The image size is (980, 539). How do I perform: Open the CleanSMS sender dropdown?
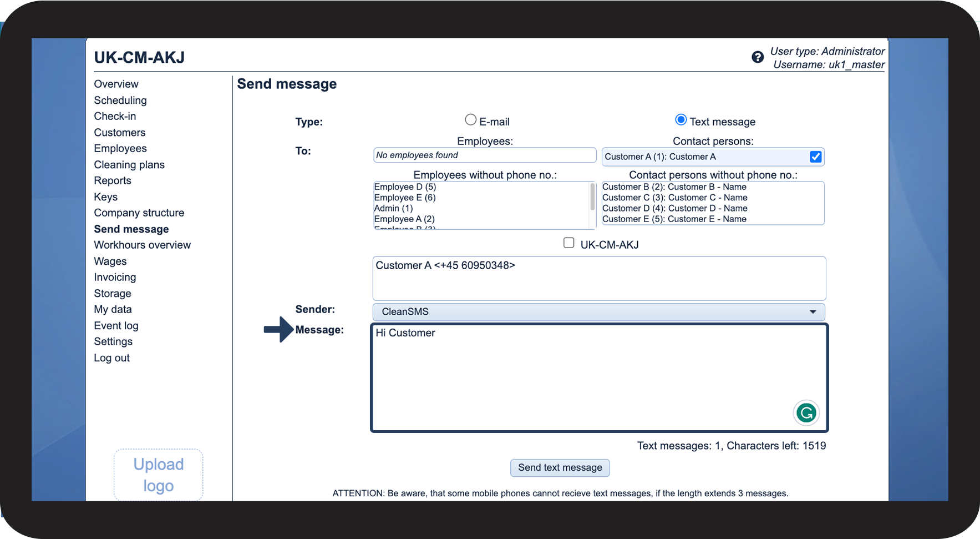point(598,312)
